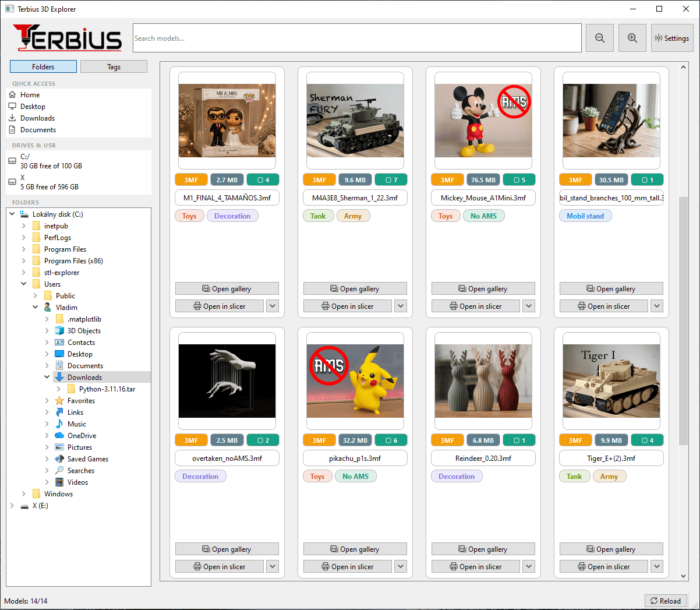Viewport: 700px width, 610px height.
Task: Expand the X (E:) drive node
Action: coord(12,505)
